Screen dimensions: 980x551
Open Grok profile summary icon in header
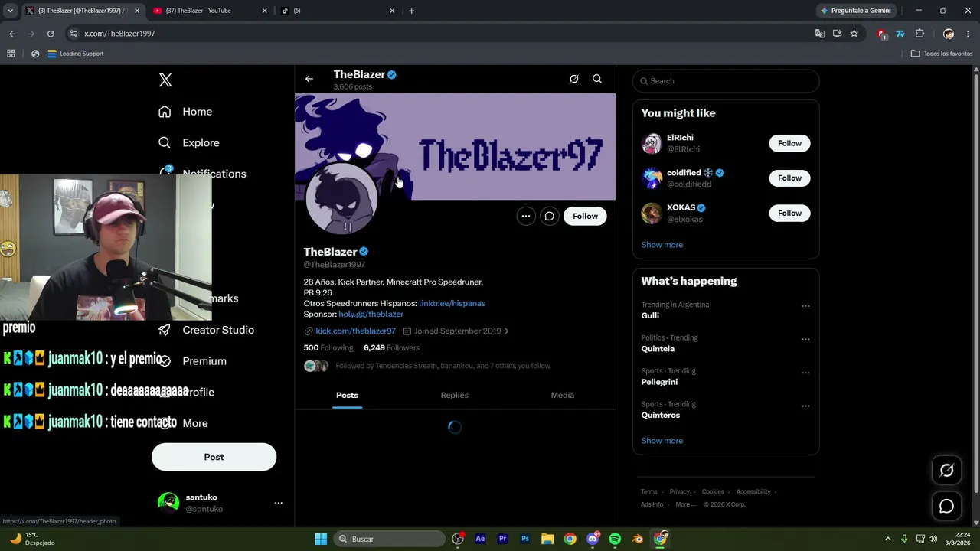[x=573, y=79]
